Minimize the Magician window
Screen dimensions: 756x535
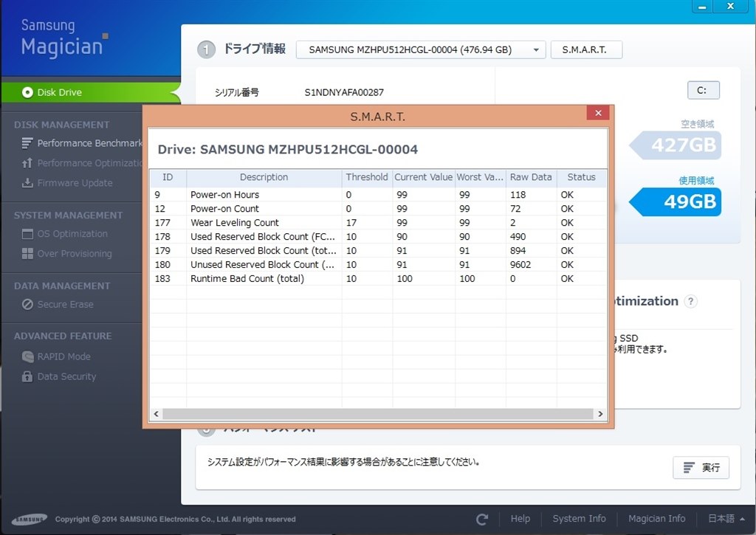[x=703, y=6]
